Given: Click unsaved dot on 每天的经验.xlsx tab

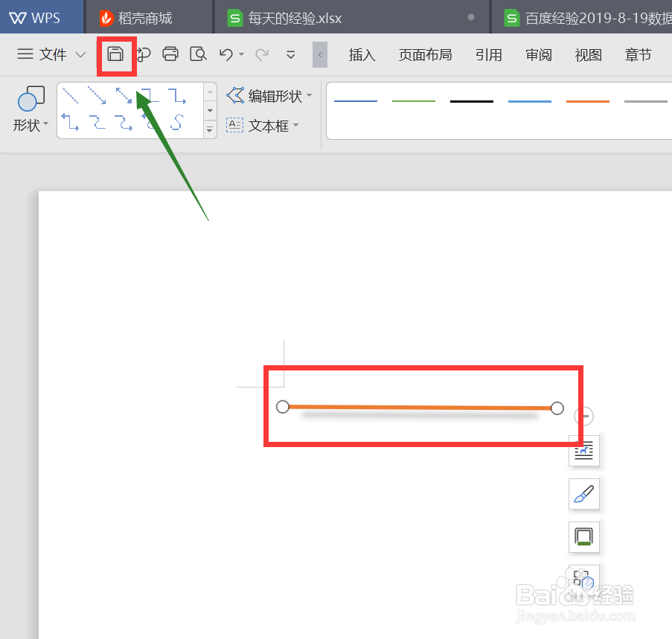Looking at the screenshot, I should [x=471, y=18].
